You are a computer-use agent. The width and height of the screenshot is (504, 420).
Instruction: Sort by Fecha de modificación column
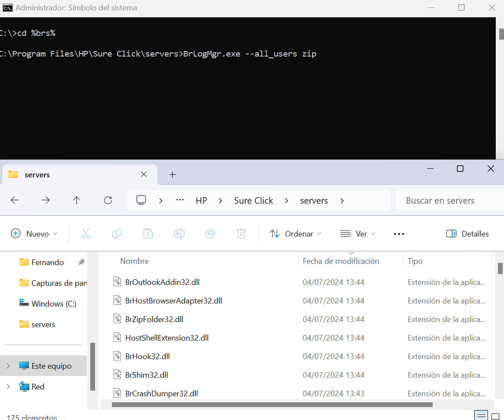click(341, 261)
